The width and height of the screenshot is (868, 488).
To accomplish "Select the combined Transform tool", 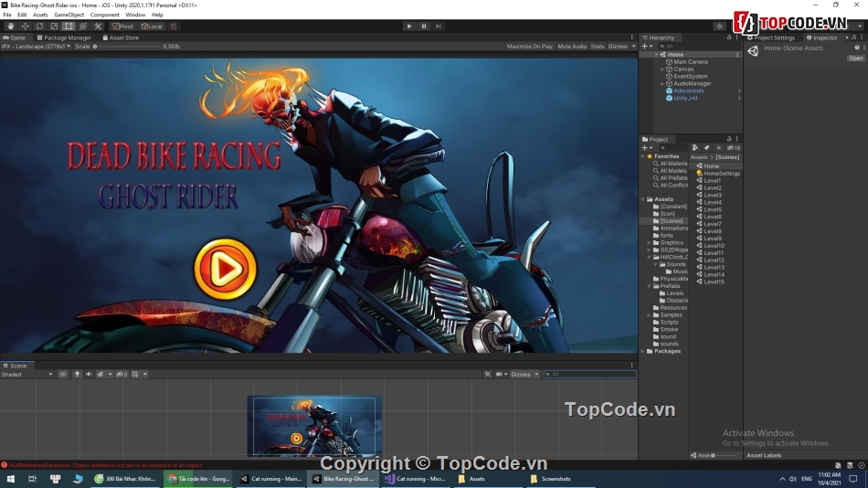I will point(83,26).
